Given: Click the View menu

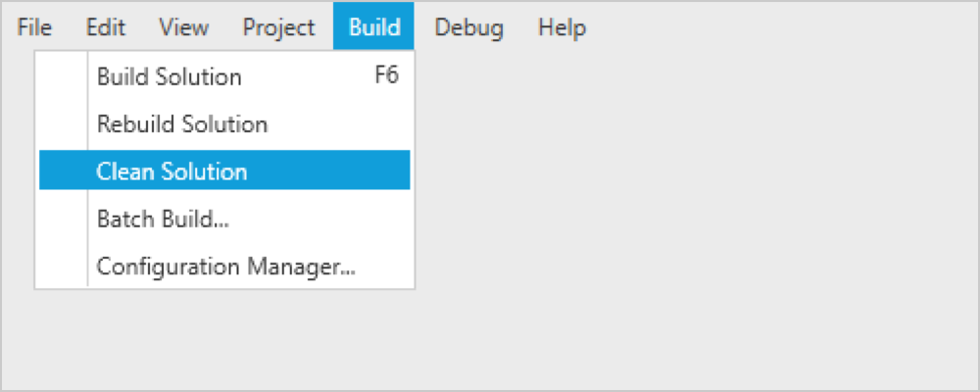Looking at the screenshot, I should (x=183, y=27).
